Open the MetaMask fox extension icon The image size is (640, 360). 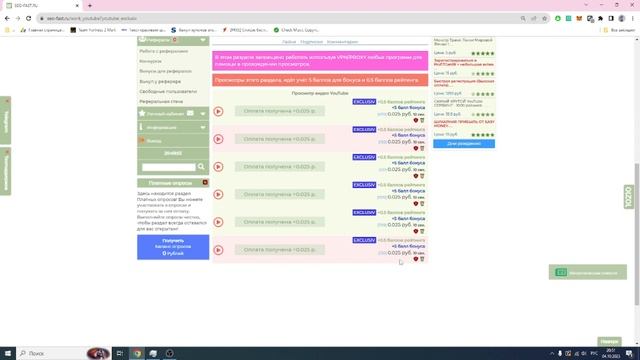click(579, 18)
